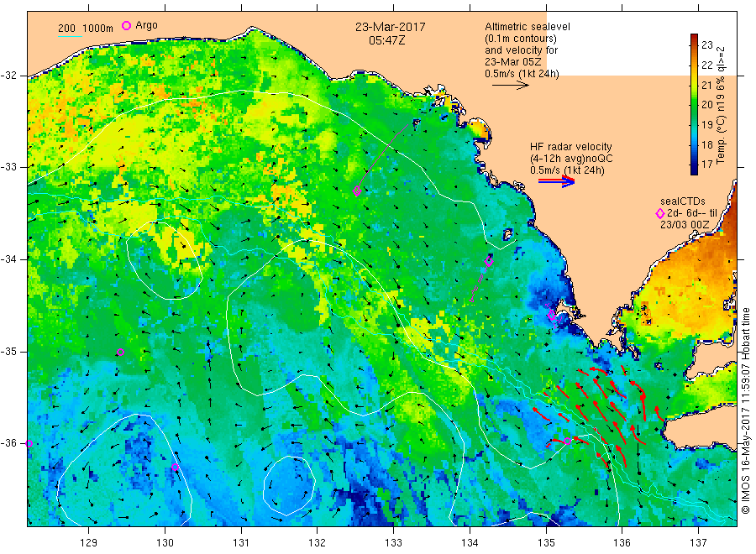The width and height of the screenshot is (756, 554).
Task: Click the 'HF radar velocity' legend heading
Action: click(x=571, y=147)
